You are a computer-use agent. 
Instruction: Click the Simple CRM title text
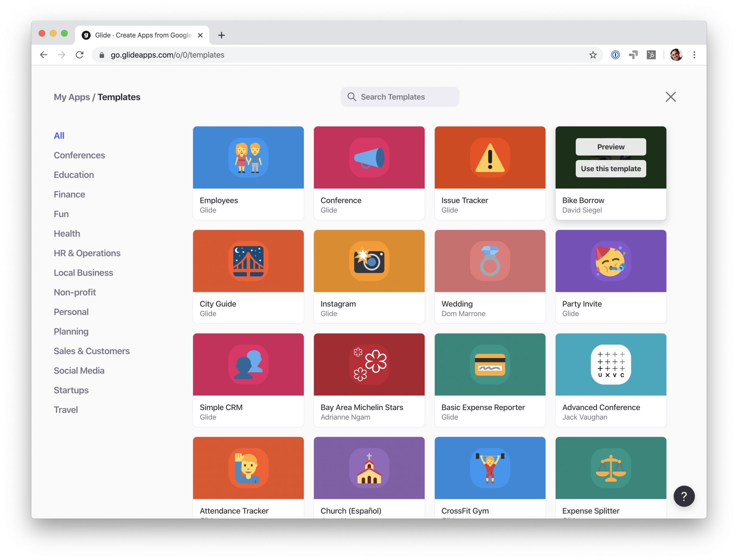pyautogui.click(x=221, y=407)
